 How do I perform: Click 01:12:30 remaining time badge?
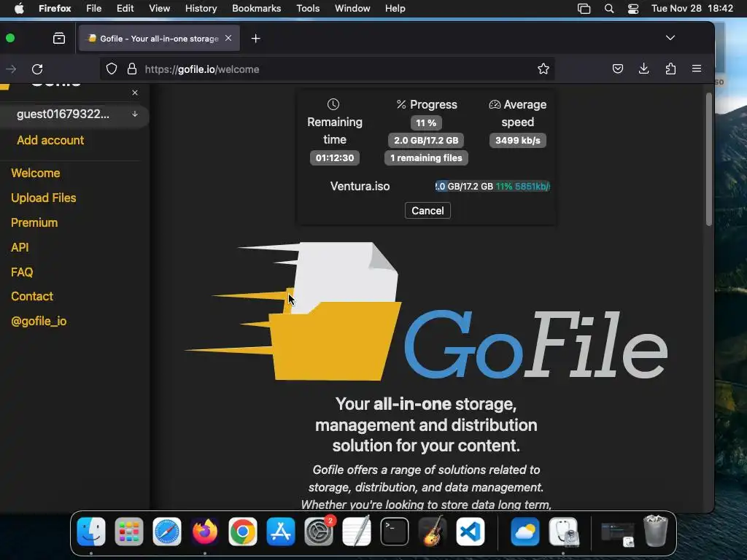(334, 157)
